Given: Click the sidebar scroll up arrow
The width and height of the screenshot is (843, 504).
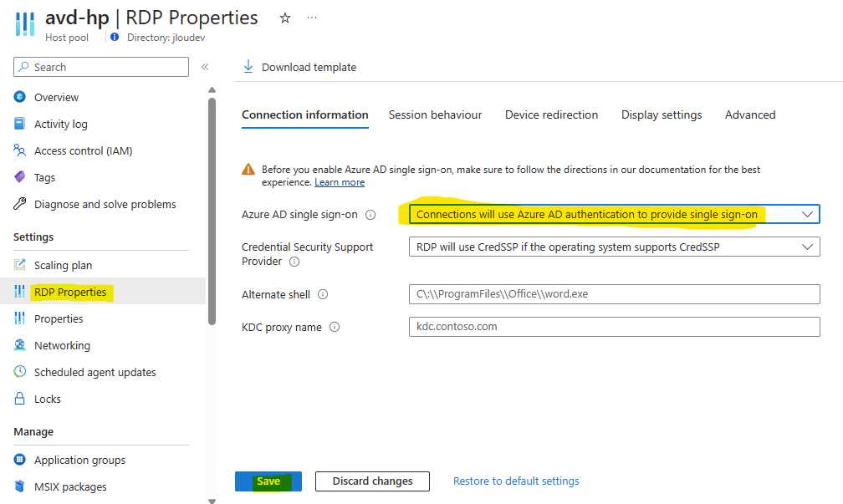Looking at the screenshot, I should tap(212, 89).
